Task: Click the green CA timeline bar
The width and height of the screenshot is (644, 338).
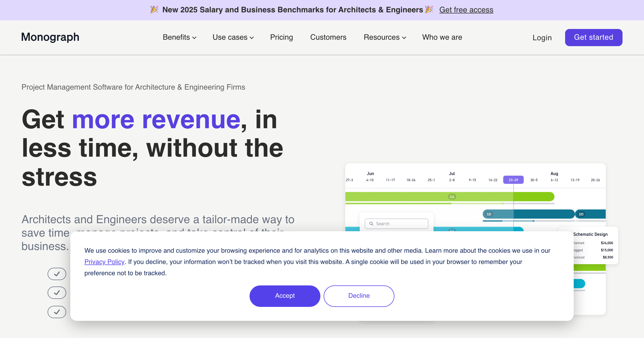Action: click(450, 197)
